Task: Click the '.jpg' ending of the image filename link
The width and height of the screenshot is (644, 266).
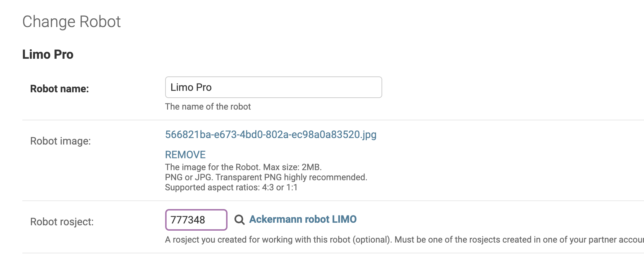Action: click(x=369, y=135)
